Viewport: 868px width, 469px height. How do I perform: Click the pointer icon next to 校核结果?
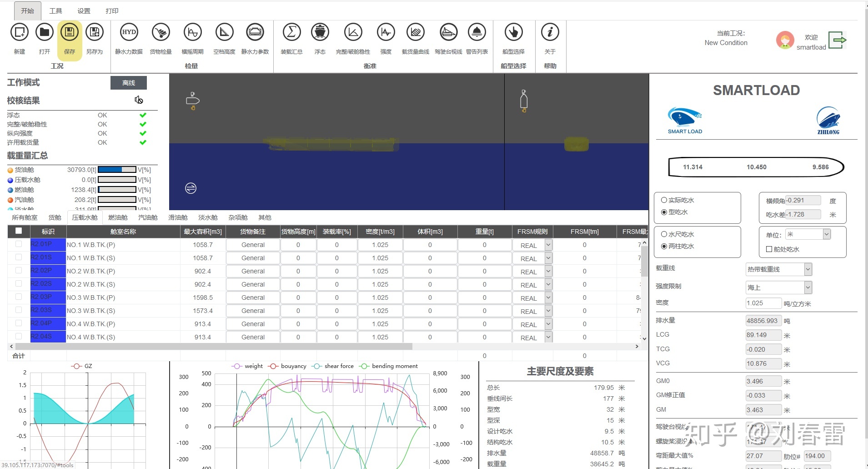coord(139,100)
